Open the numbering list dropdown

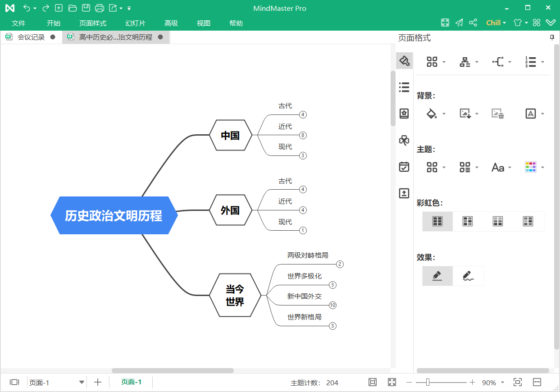[x=535, y=62]
